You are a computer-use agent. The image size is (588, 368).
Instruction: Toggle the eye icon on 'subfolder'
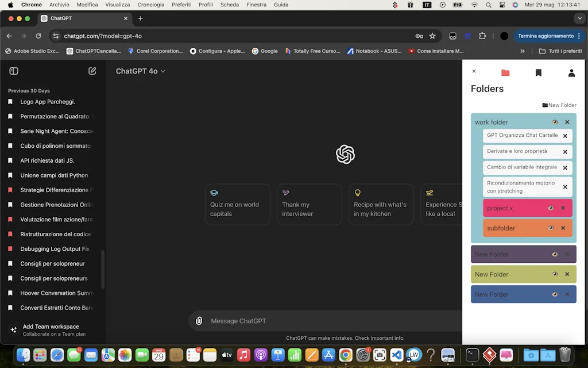pos(550,228)
